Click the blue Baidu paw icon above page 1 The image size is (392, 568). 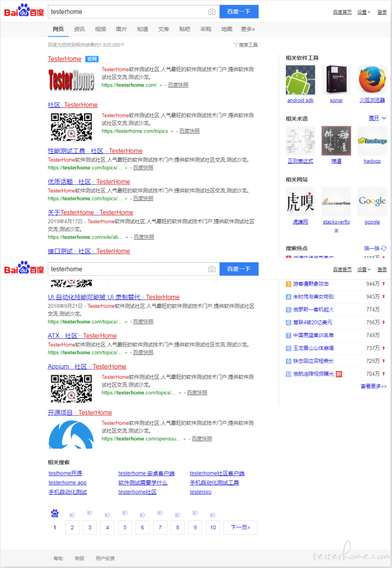55,513
